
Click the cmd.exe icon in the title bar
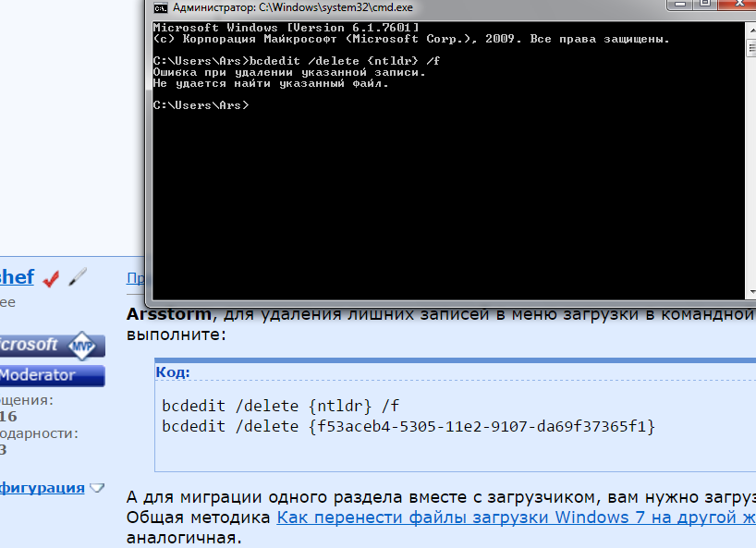(x=161, y=7)
